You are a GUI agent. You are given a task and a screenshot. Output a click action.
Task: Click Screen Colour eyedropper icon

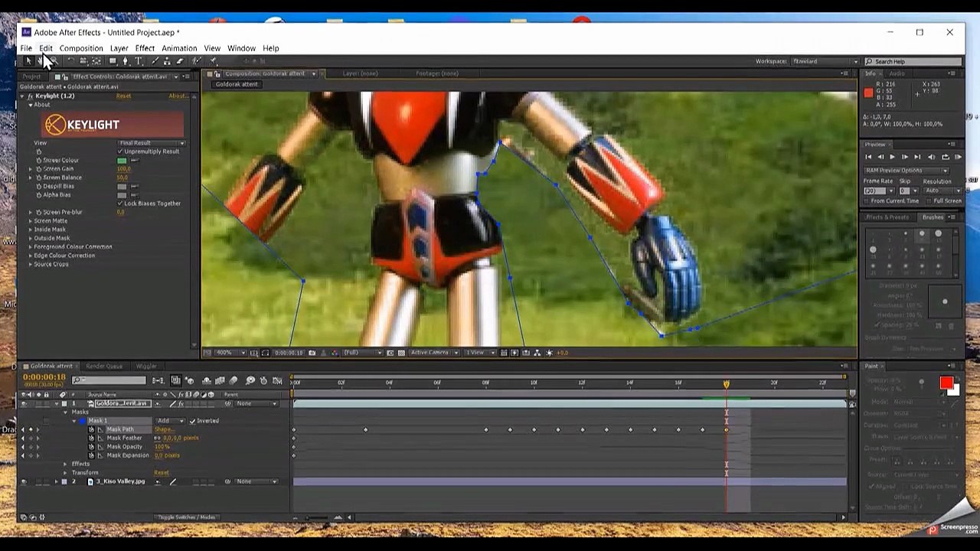click(135, 160)
